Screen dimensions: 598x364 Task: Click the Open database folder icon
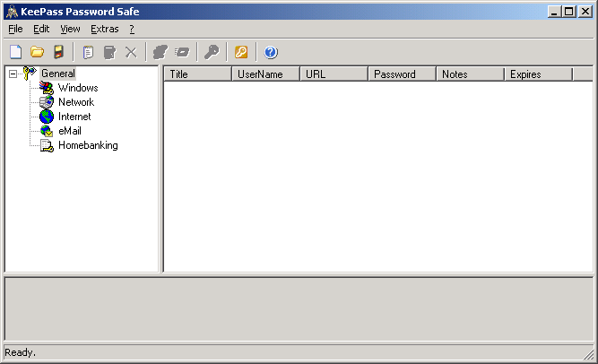tap(37, 52)
